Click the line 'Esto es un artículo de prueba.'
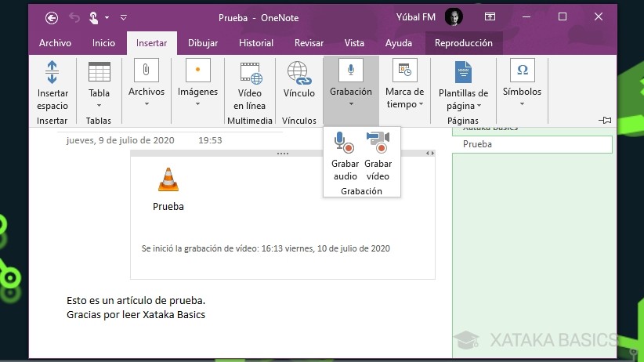644x362 pixels. [136, 301]
